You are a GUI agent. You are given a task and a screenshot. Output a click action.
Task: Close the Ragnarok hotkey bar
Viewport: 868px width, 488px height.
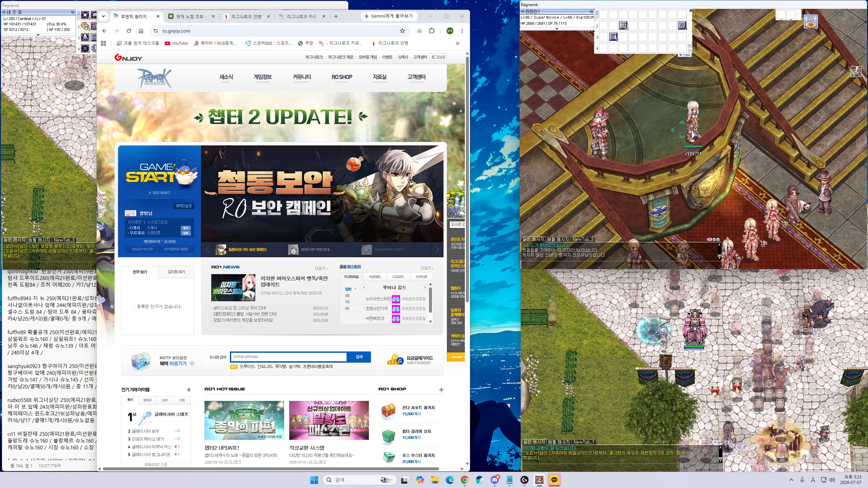691,11
